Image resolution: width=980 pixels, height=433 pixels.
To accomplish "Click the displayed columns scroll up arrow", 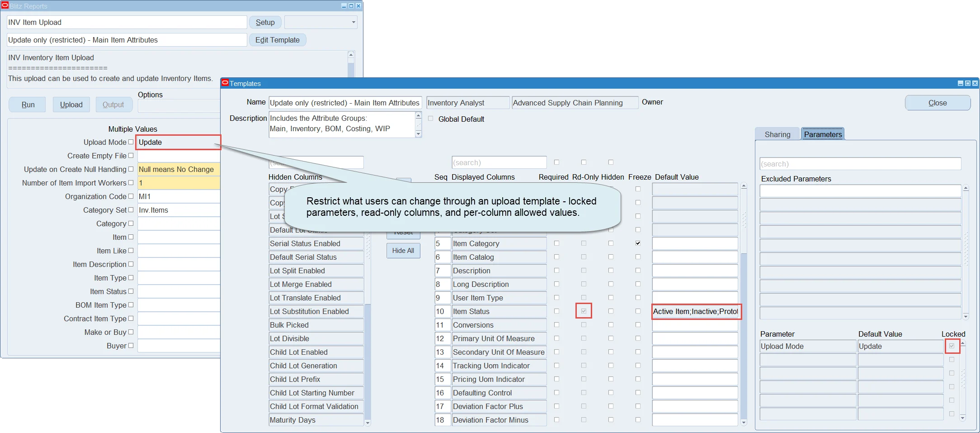I will [x=744, y=186].
